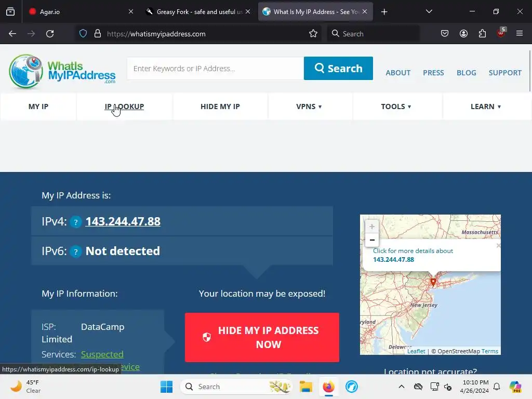Image resolution: width=532 pixels, height=399 pixels.
Task: Open the tracking protection shield icon
Action: (83, 34)
